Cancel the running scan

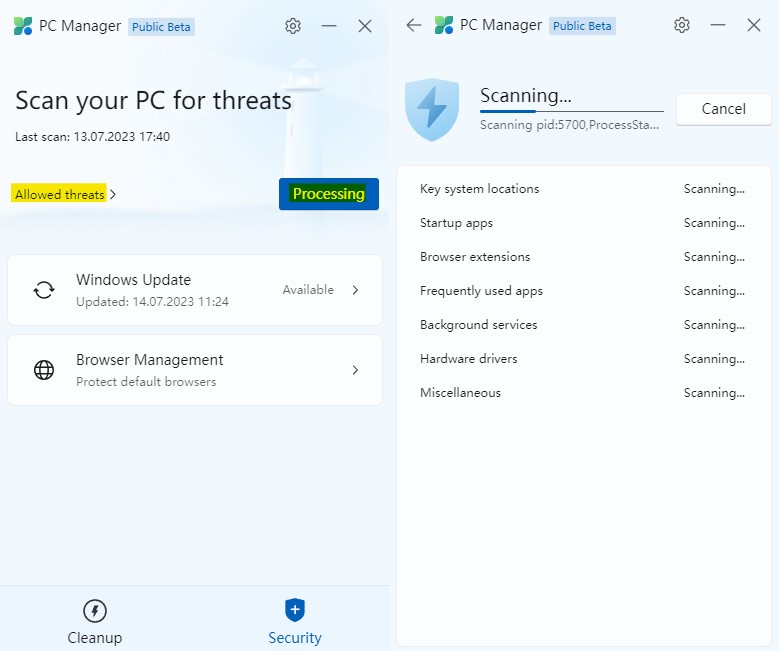[723, 109]
